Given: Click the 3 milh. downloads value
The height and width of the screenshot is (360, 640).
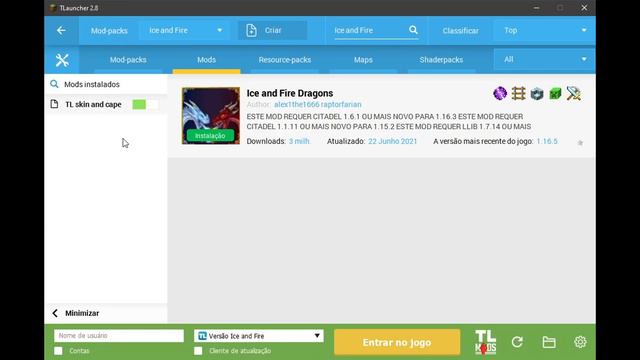Looking at the screenshot, I should click(x=299, y=141).
